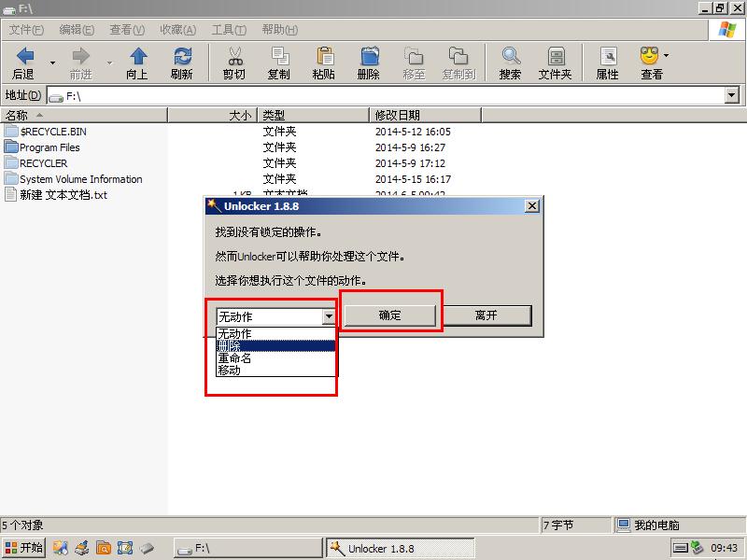Confirm with the 确定 button
This screenshot has width=747, height=560.
389,315
